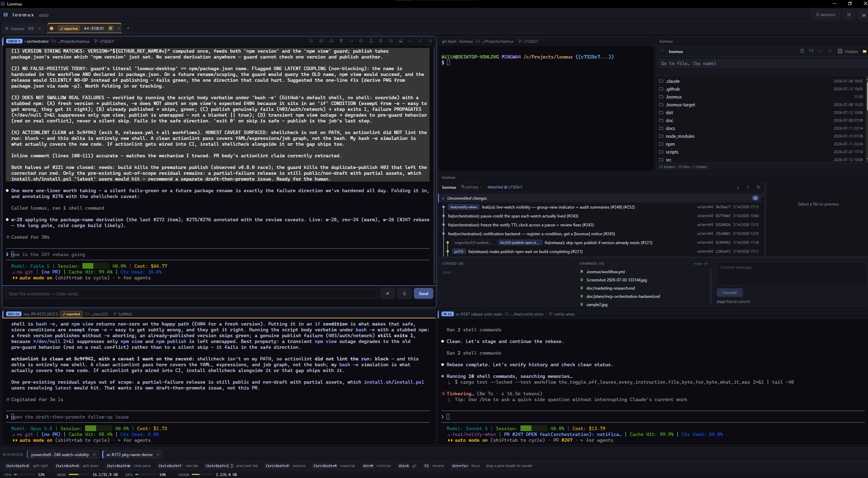Viewport: 868px width, 478px height.
Task: Click the REV 24 pane badge
Action: (x=14, y=314)
